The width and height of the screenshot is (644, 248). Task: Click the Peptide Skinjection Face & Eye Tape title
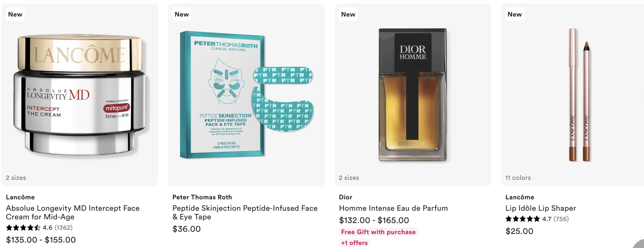[x=245, y=213]
